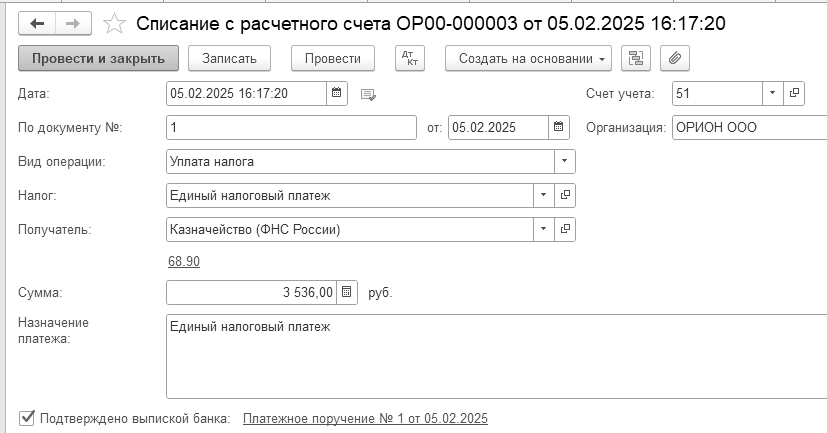Open Счет учета 51 in new form
Viewport: 827px width, 433px height.
794,93
